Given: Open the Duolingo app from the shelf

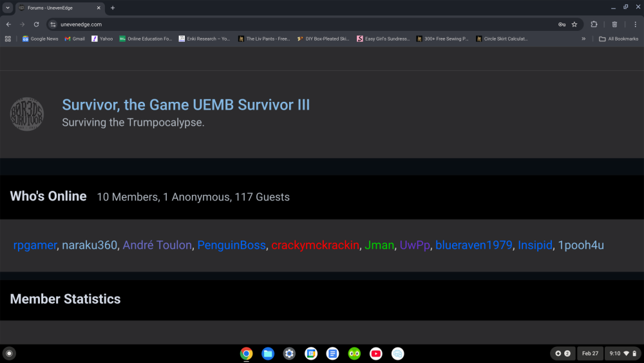Looking at the screenshot, I should click(354, 353).
